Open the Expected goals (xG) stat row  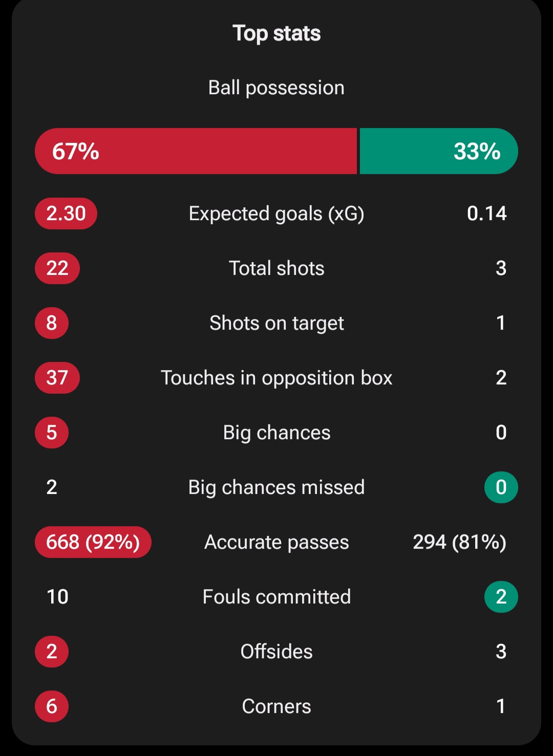276,213
